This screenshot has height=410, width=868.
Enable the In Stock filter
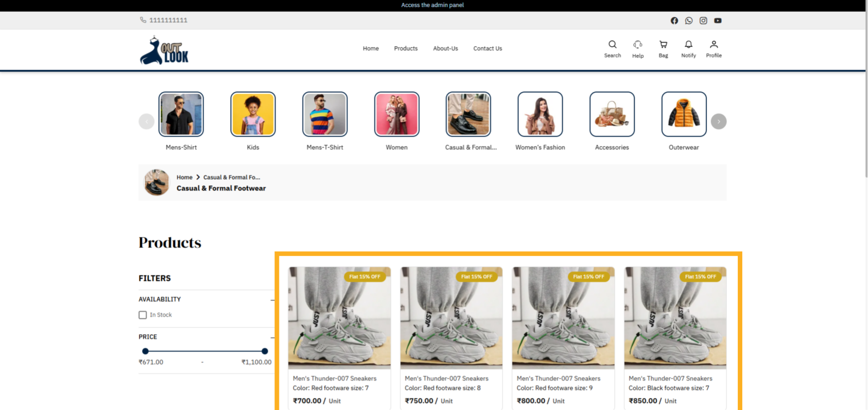pyautogui.click(x=142, y=315)
